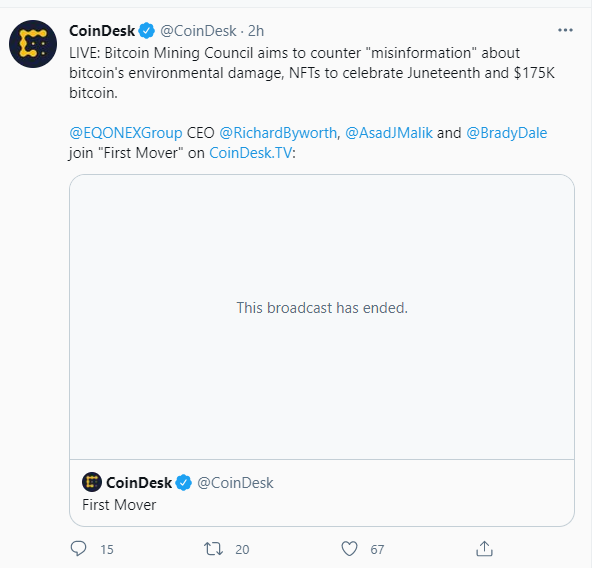Open the @RichardByworth mention link

(278, 133)
